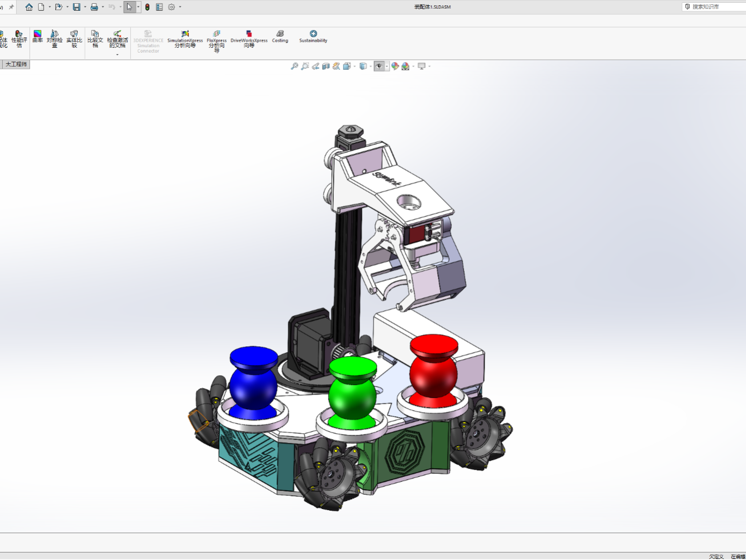Open the Costing tool
Image resolution: width=746 pixels, height=560 pixels.
click(x=280, y=37)
